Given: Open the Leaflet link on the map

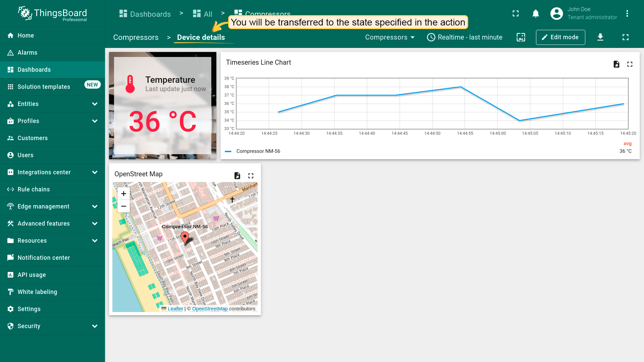Looking at the screenshot, I should 175,309.
